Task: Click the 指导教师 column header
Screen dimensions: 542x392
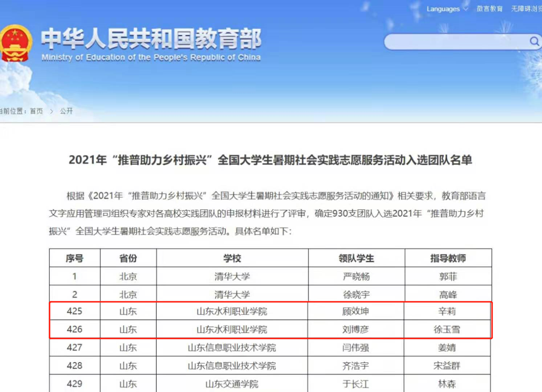Action: tap(448, 258)
